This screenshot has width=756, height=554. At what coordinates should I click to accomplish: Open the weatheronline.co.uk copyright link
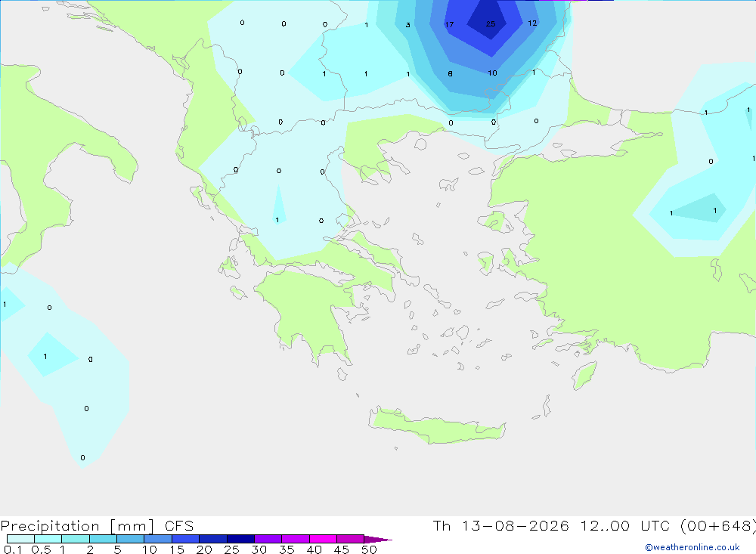pos(692,547)
